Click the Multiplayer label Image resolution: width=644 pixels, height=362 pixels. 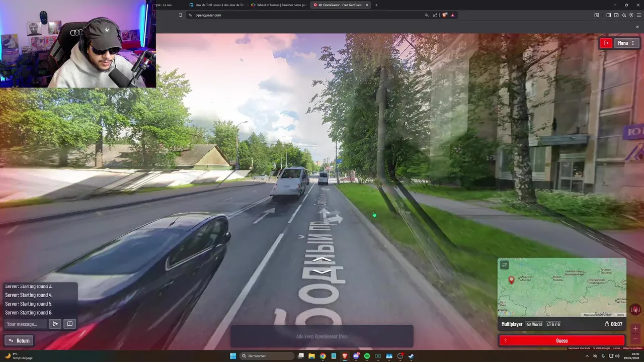512,324
